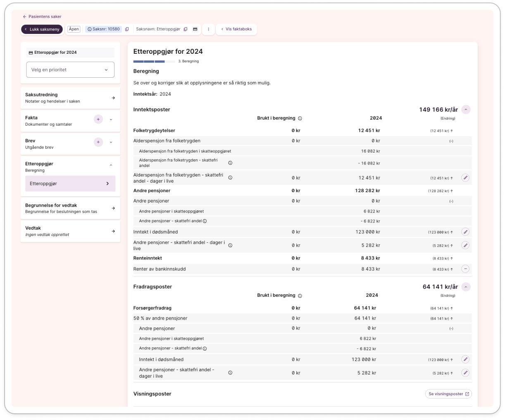This screenshot has height=420, width=505.
Task: Click the Lukk saksmeny button
Action: 42,29
